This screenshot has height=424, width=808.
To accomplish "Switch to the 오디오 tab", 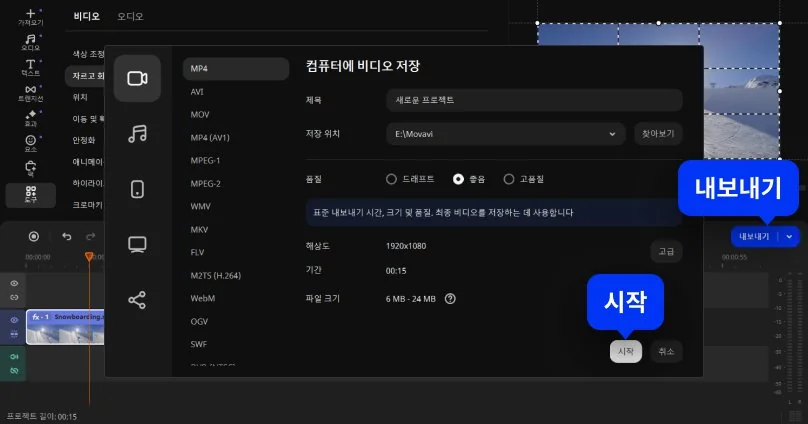I will (x=130, y=16).
